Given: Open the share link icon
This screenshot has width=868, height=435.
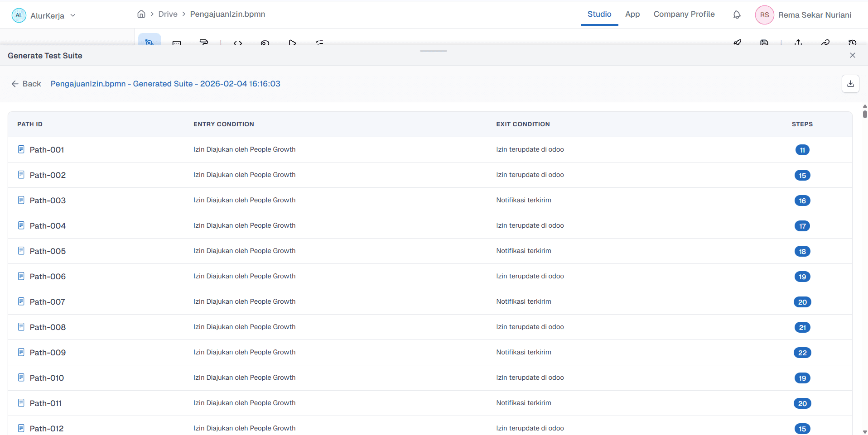Looking at the screenshot, I should (825, 42).
